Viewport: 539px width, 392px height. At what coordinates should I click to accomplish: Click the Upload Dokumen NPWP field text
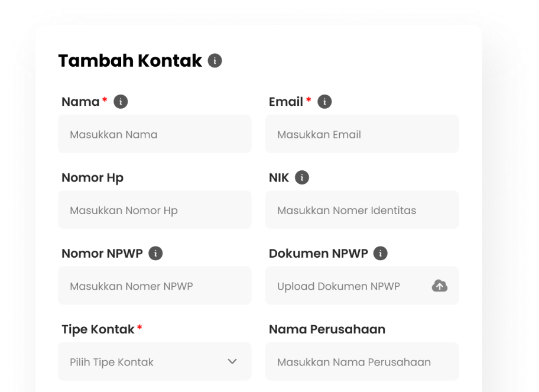point(339,286)
